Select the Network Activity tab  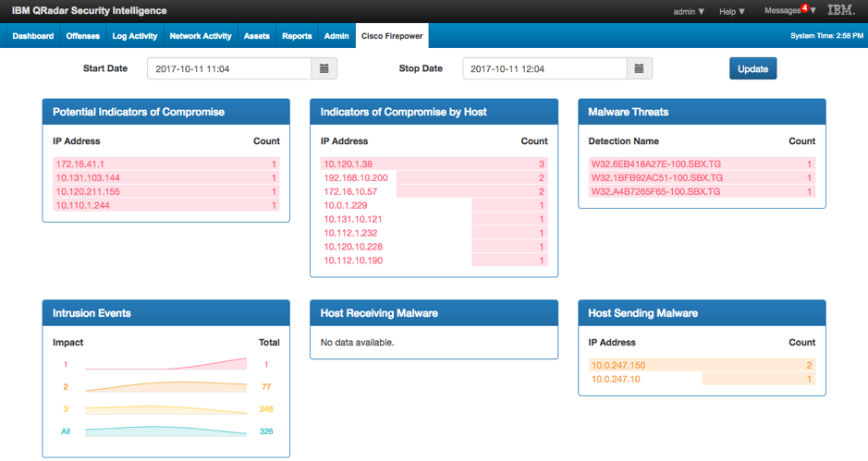coord(201,36)
